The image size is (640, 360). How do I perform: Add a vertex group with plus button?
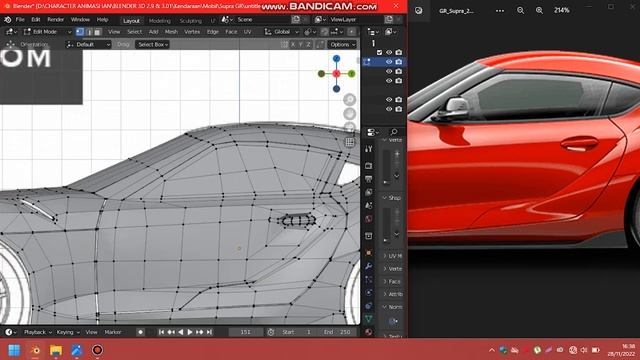[396, 154]
